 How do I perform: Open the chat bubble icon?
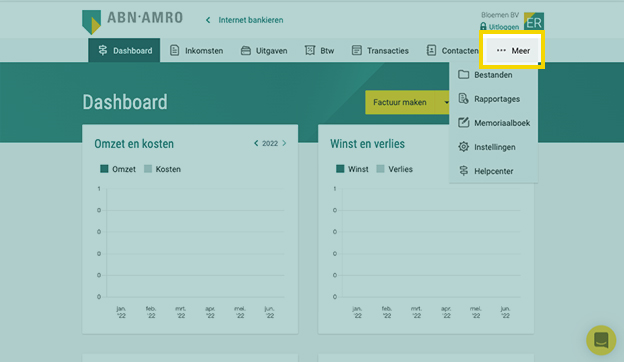[x=601, y=340]
